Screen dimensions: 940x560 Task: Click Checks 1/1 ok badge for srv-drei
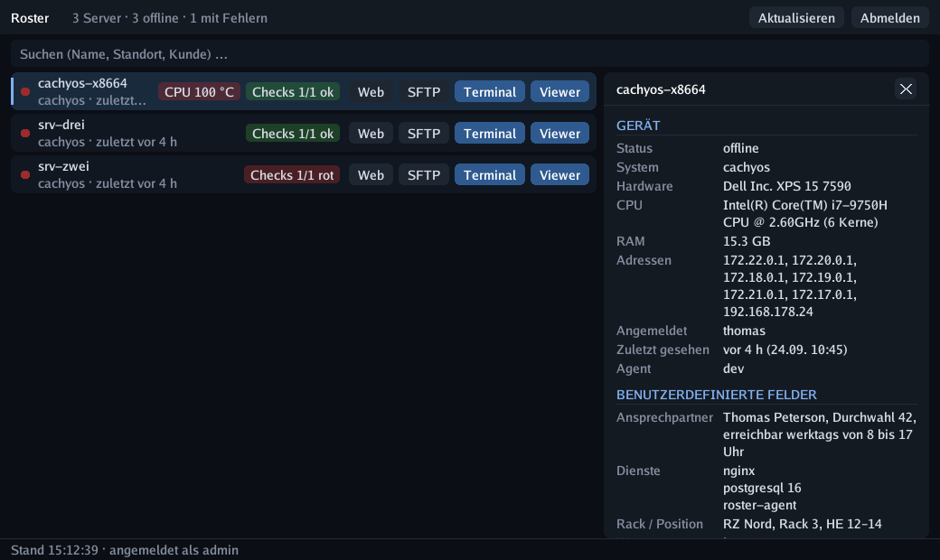point(293,133)
